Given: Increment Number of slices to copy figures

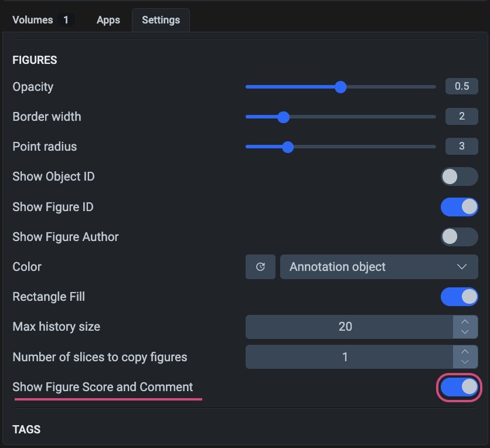Looking at the screenshot, I should coord(465,351).
